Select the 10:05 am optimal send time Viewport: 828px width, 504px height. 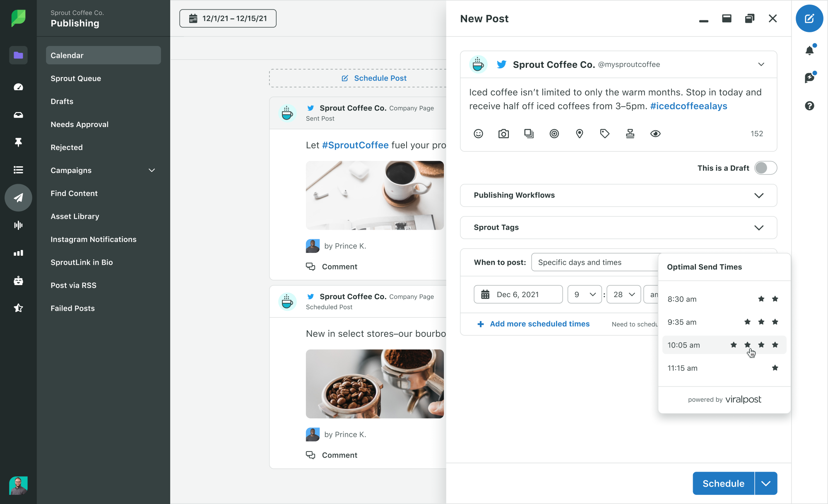click(723, 345)
